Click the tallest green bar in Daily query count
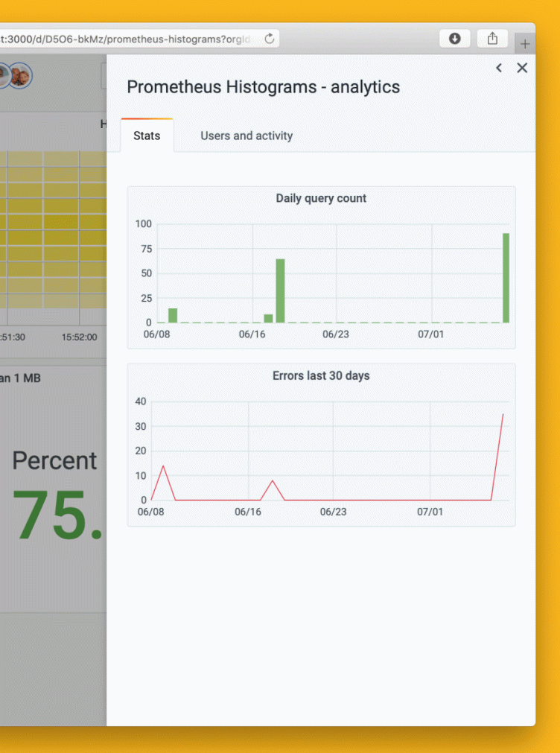This screenshot has width=560, height=753. coord(506,278)
